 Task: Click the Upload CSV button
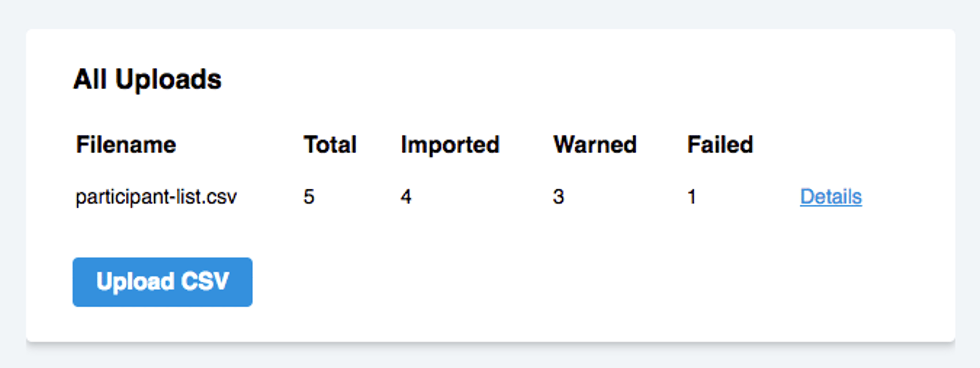162,282
